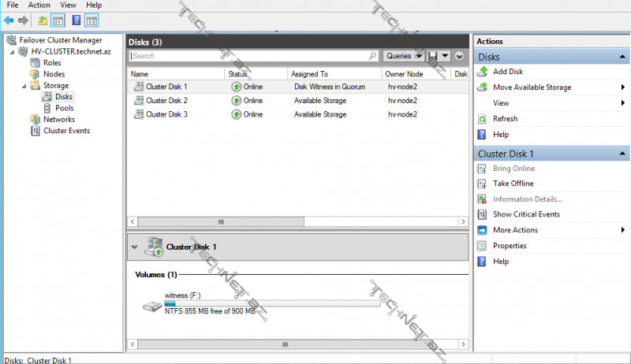Sort by the Owner Node column header
631x364 pixels.
tap(416, 74)
